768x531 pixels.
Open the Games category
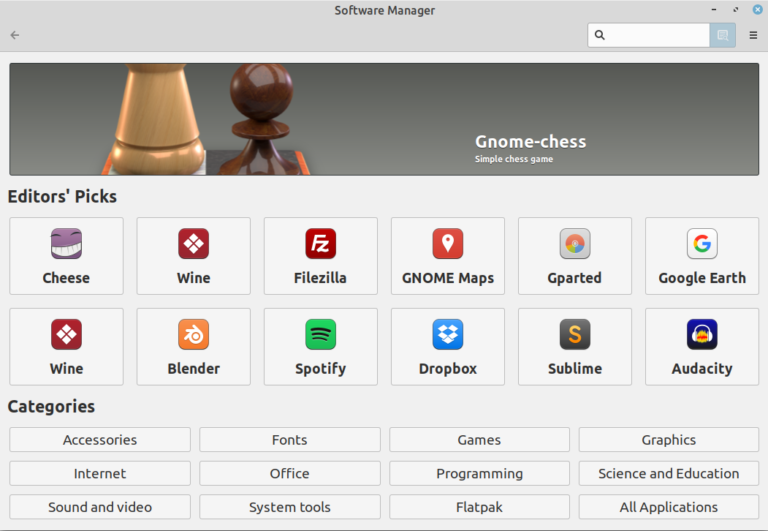pyautogui.click(x=479, y=440)
